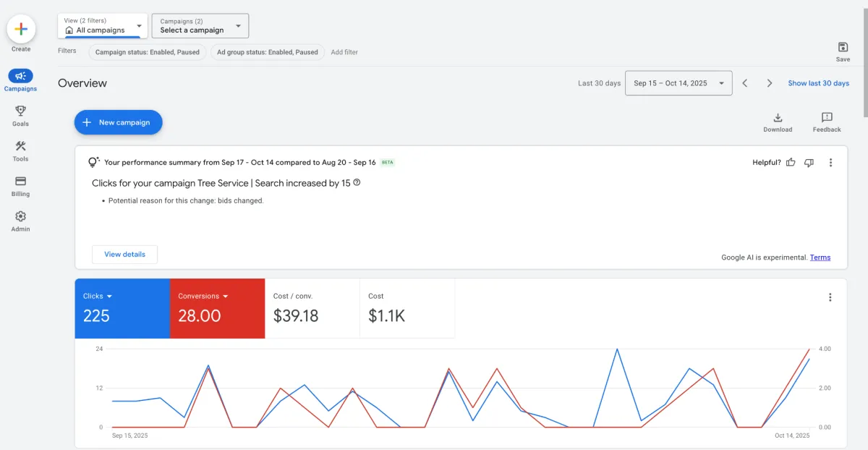This screenshot has height=450, width=868.
Task: Open Tools wrench icon in sidebar
Action: (x=20, y=146)
